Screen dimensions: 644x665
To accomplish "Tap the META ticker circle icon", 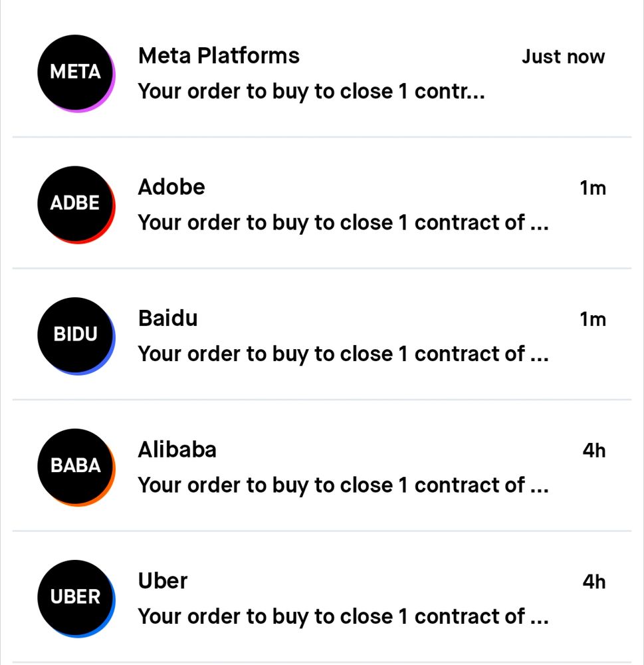I will tap(76, 72).
